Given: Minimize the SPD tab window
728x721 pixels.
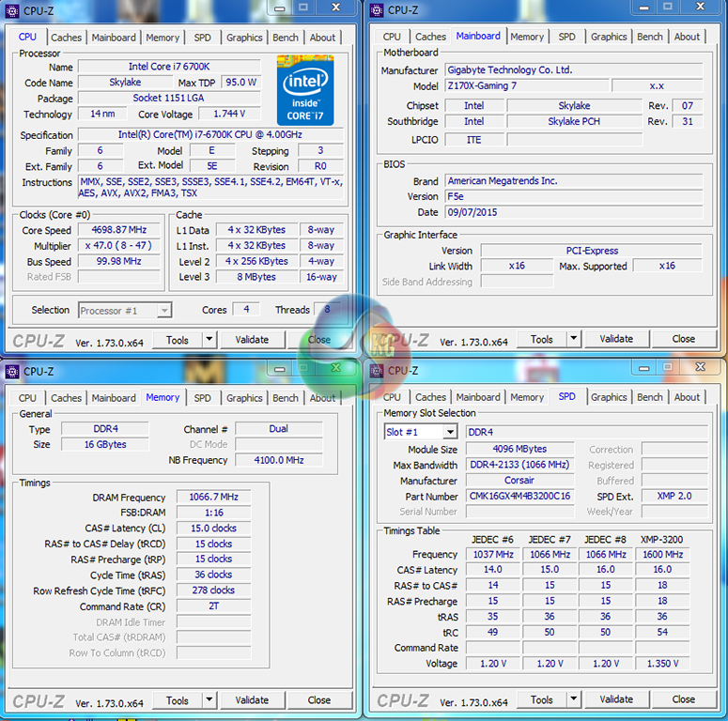Looking at the screenshot, I should (644, 368).
